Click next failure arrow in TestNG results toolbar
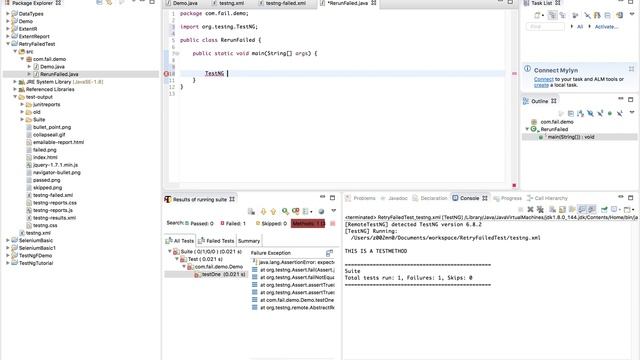Viewport: 640px width, 360px height. (x=263, y=211)
